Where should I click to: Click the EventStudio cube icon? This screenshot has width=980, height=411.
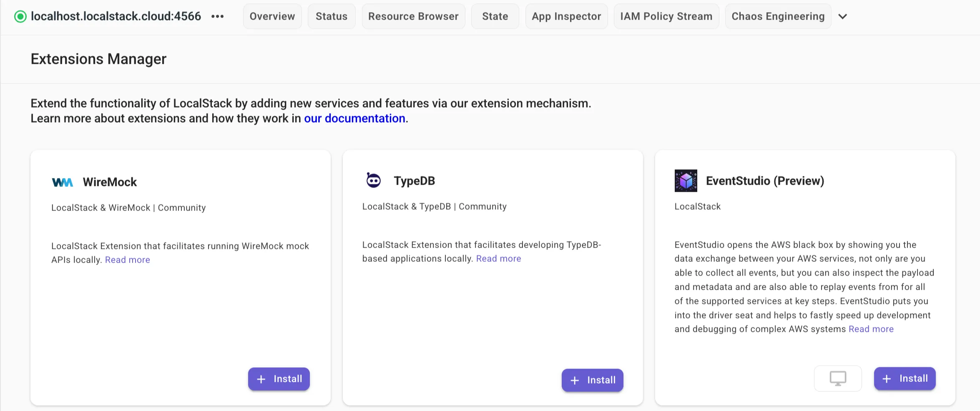click(686, 180)
